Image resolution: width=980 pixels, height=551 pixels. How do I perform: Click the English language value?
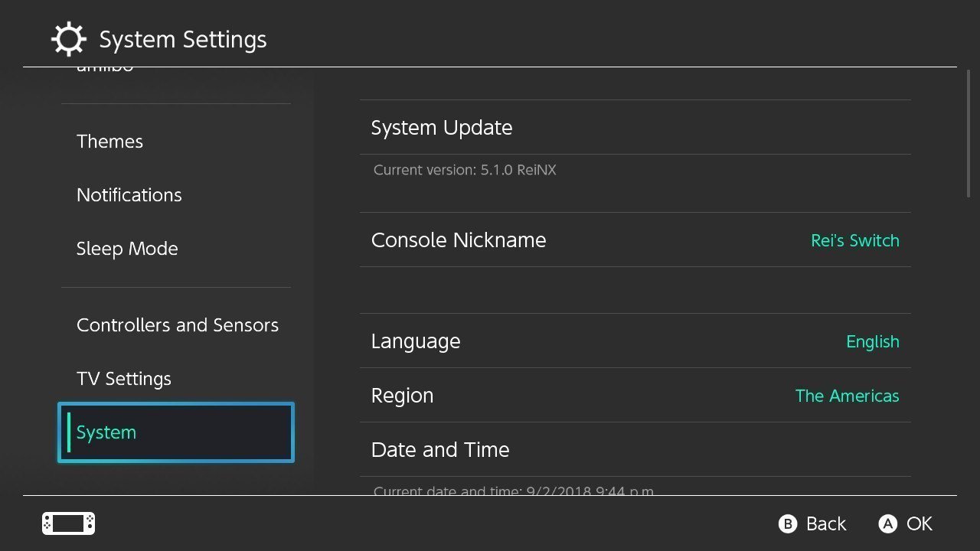(873, 341)
